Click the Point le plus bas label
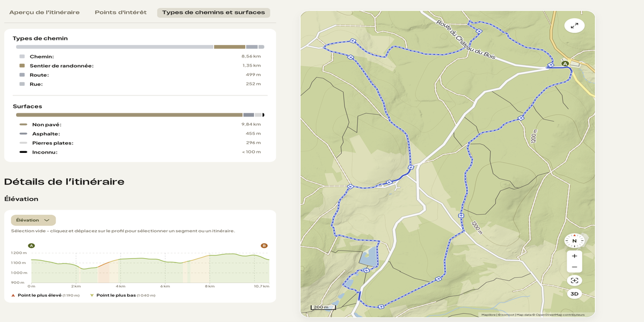The height and width of the screenshot is (322, 644). (x=116, y=295)
